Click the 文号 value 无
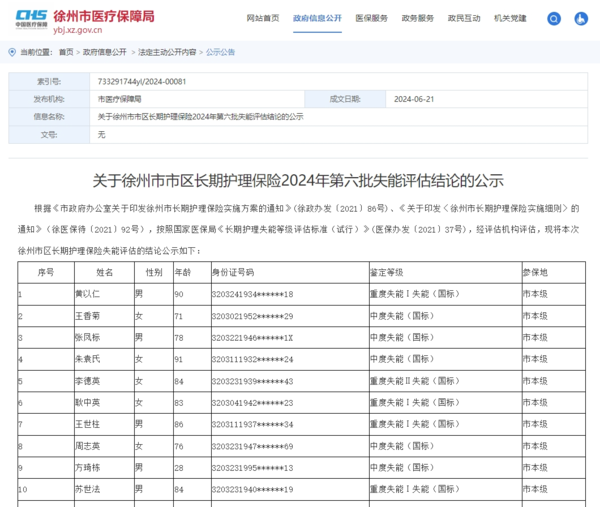 [101, 134]
